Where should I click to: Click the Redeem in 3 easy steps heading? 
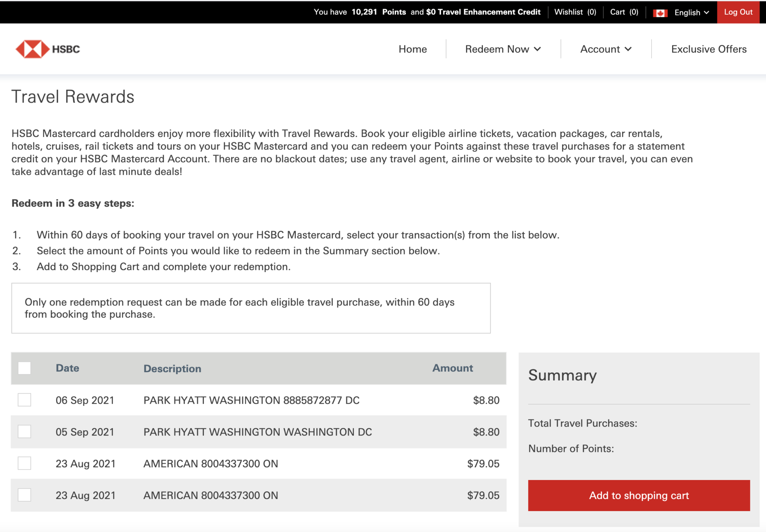(x=73, y=203)
